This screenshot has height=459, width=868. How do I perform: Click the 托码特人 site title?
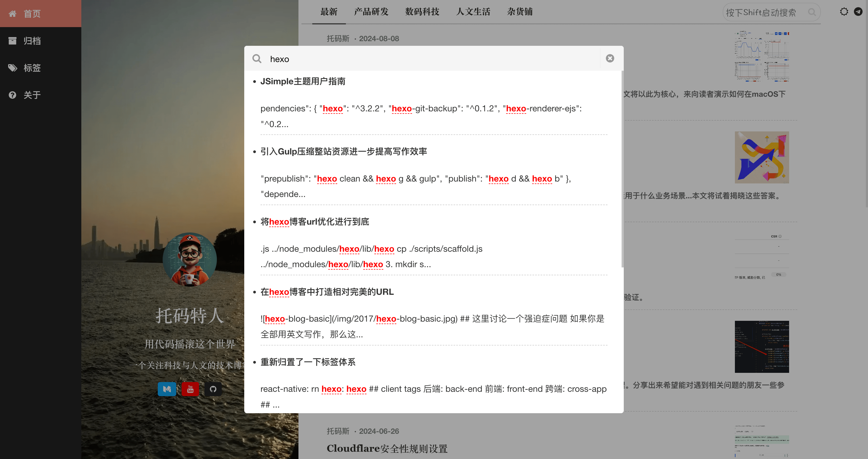click(x=190, y=316)
